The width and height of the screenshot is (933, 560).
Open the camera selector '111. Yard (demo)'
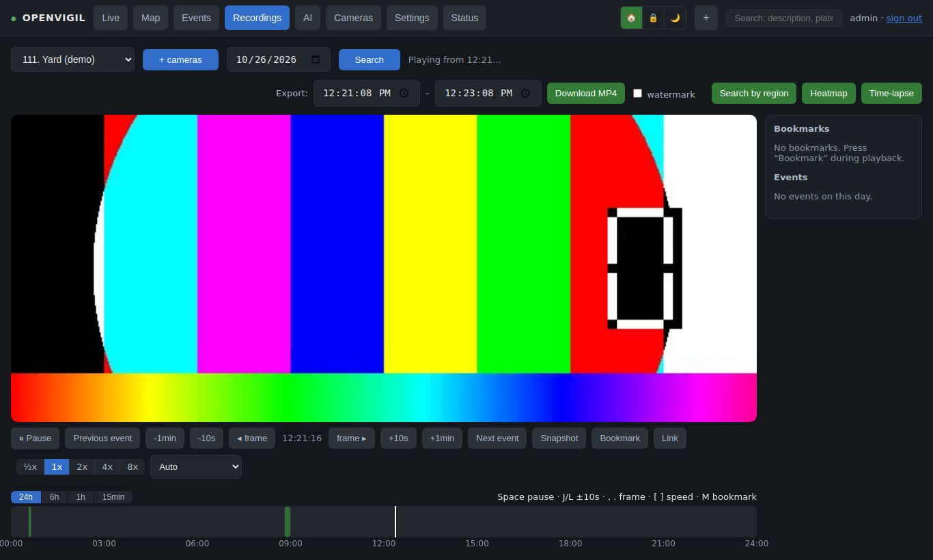[72, 59]
